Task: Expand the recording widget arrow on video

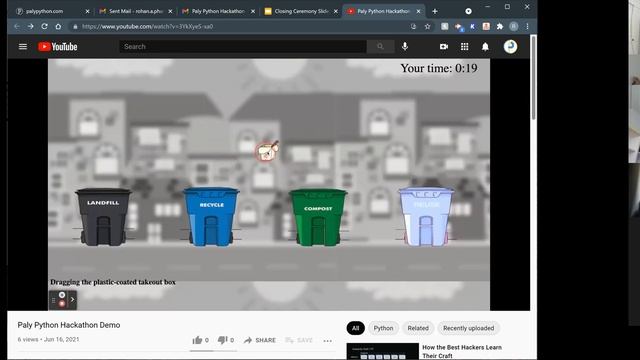Action: [72, 300]
